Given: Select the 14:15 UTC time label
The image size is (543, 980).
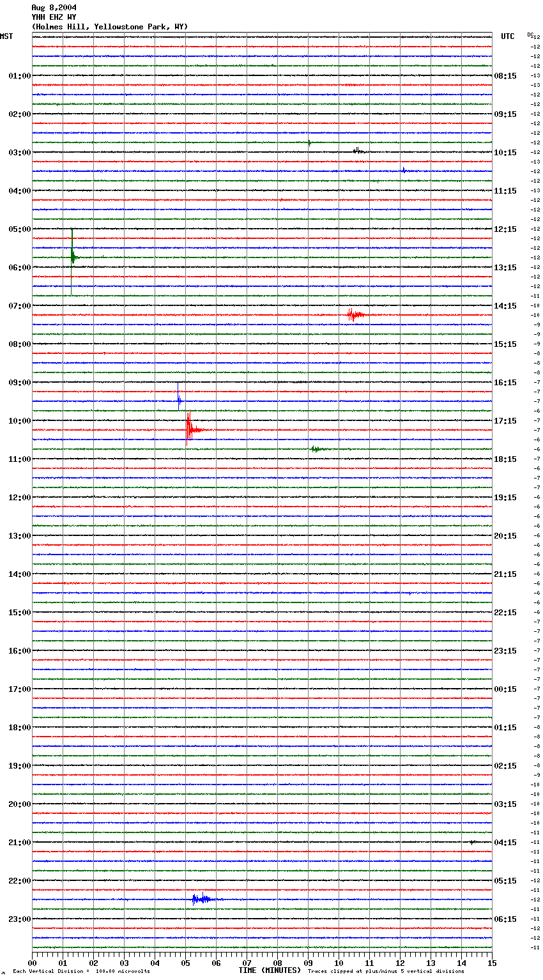Looking at the screenshot, I should click(505, 306).
